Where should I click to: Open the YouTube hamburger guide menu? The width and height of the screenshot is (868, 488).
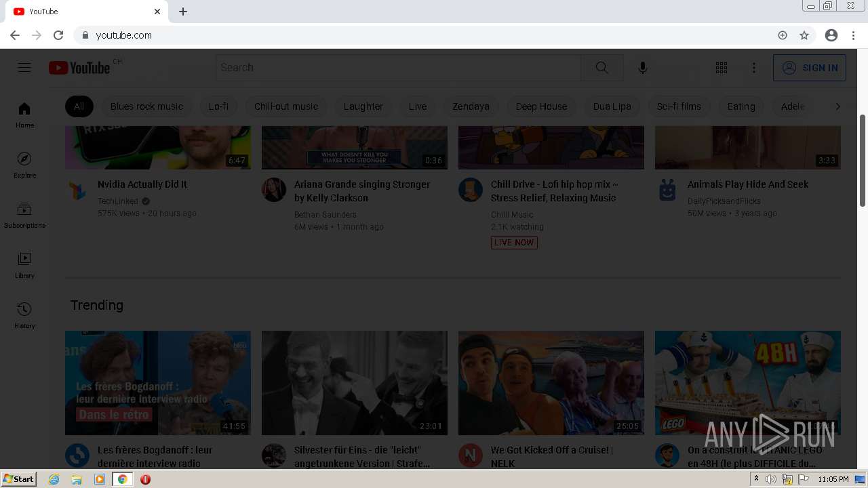pos(24,68)
